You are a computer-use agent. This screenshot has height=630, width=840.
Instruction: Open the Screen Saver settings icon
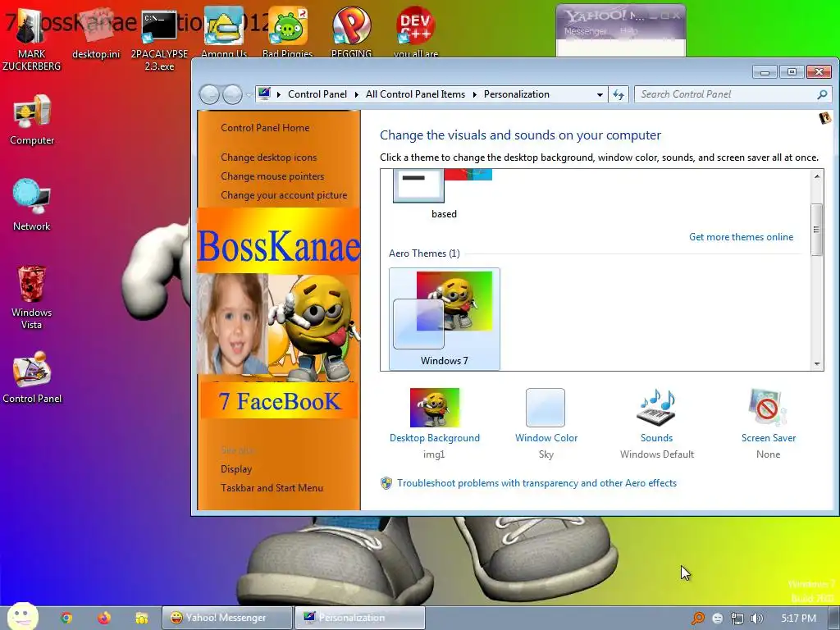768,423
